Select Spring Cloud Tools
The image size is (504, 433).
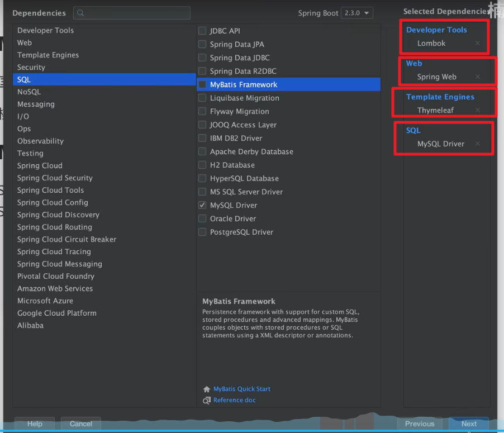click(104, 190)
